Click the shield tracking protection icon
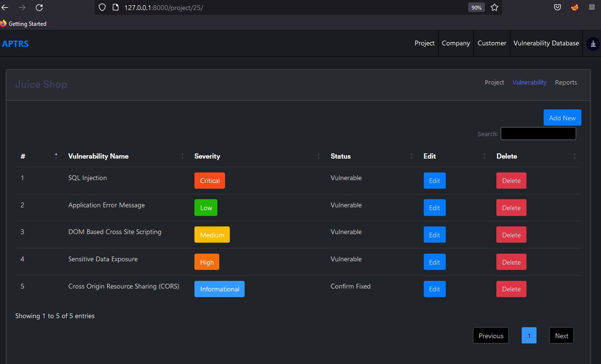 point(102,7)
